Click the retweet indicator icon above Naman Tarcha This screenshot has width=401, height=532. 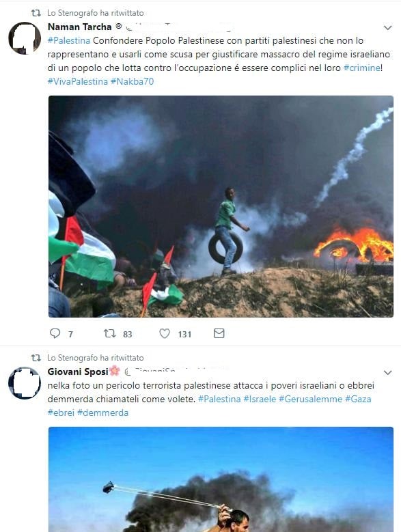click(36, 13)
